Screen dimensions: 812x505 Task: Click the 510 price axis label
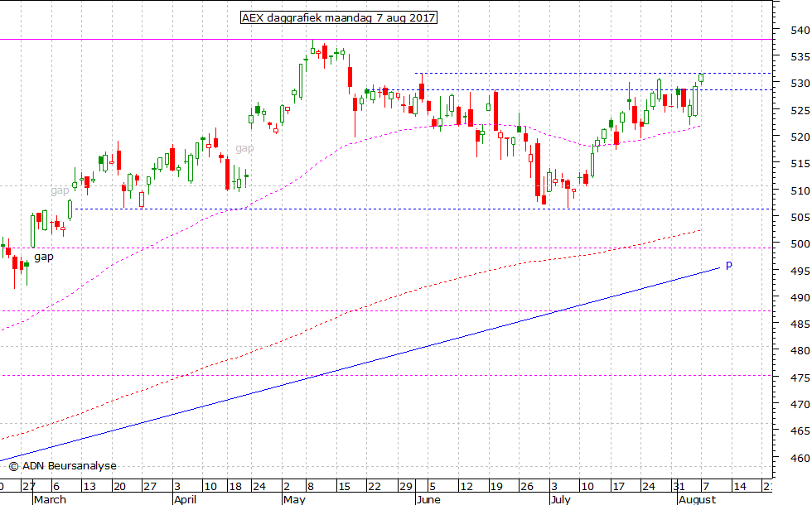(x=800, y=190)
